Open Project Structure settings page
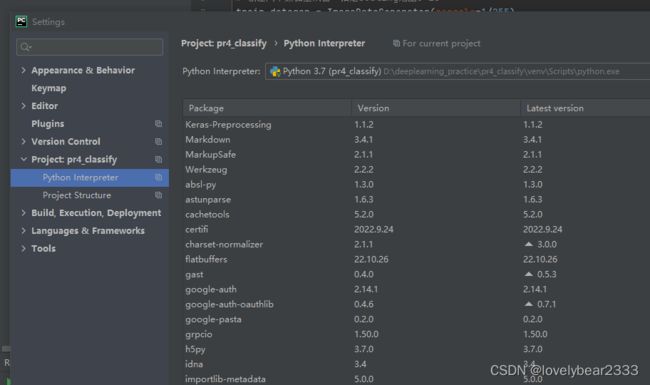 click(x=77, y=195)
